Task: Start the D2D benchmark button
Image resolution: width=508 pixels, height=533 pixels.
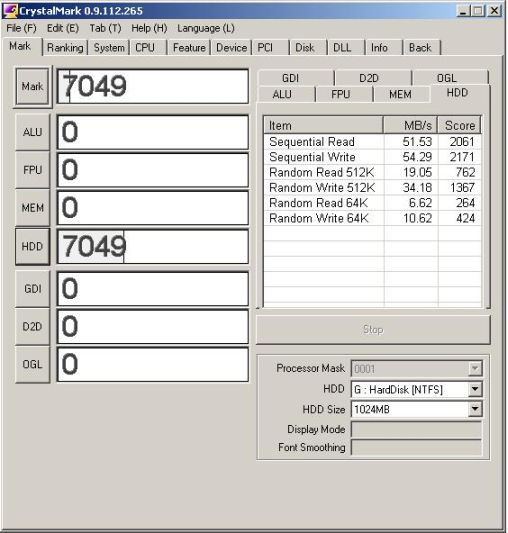Action: coord(33,327)
